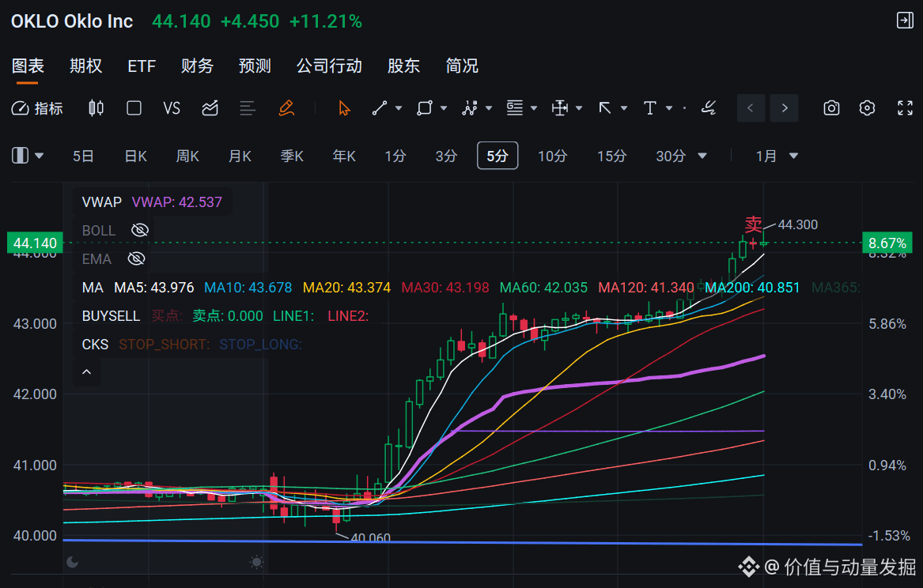Select the 周K timeframe
Viewport: 923px width, 588px height.
coord(187,156)
